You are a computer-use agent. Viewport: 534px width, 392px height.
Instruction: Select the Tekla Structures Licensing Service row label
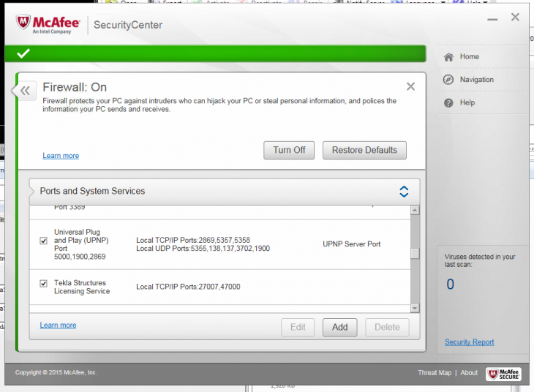pos(82,287)
